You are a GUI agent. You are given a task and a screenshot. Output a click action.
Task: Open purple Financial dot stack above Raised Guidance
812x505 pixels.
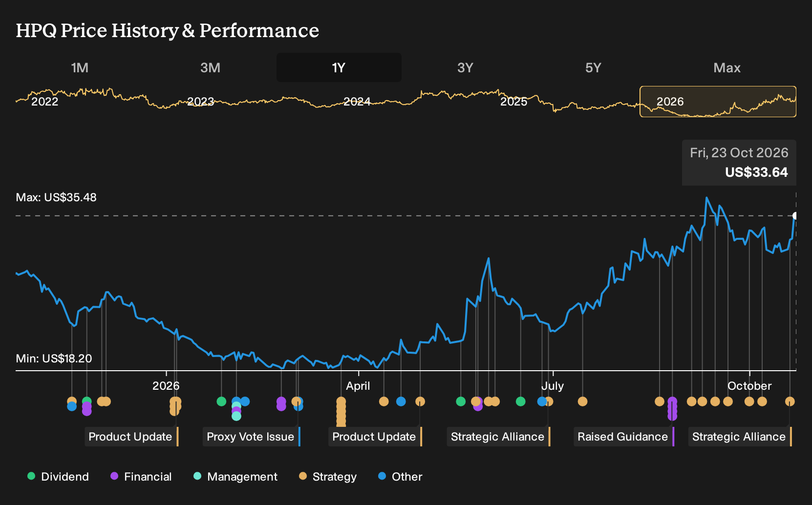[x=672, y=409]
